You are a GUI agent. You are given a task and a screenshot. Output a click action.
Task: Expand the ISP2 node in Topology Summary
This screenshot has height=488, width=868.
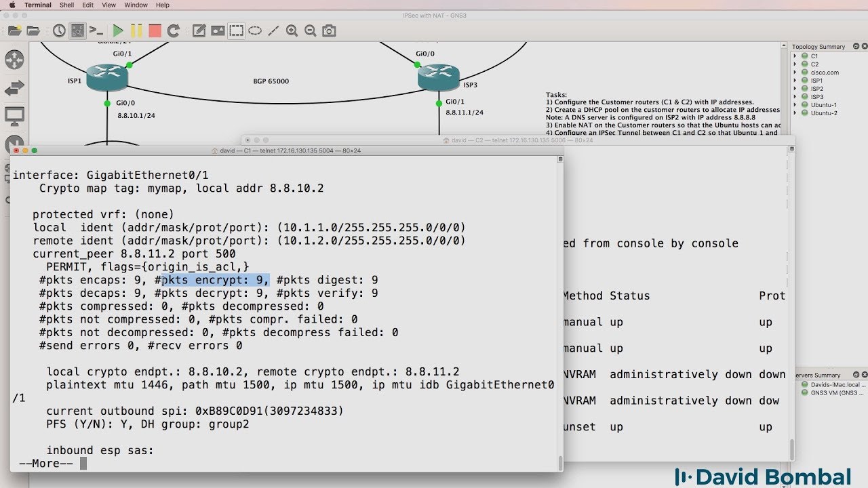point(795,89)
